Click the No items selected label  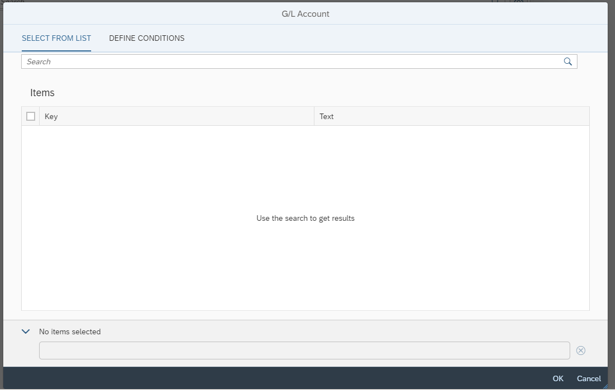tap(70, 332)
